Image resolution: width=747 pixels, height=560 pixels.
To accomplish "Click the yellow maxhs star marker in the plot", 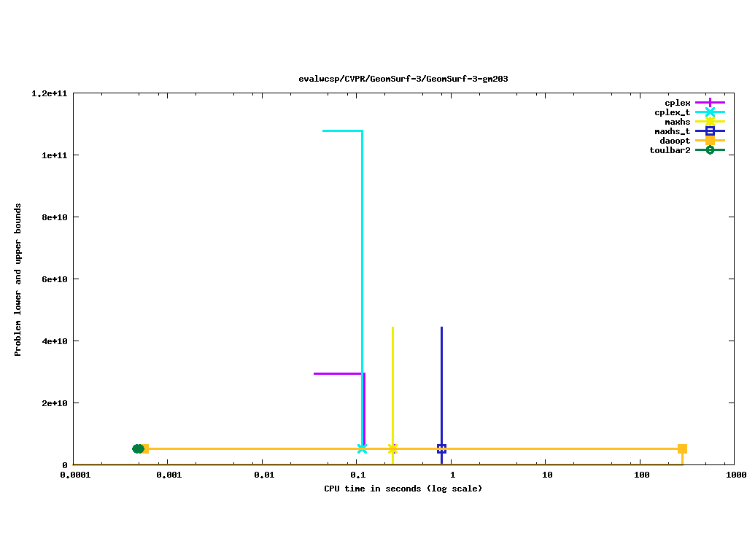I will click(x=392, y=448).
